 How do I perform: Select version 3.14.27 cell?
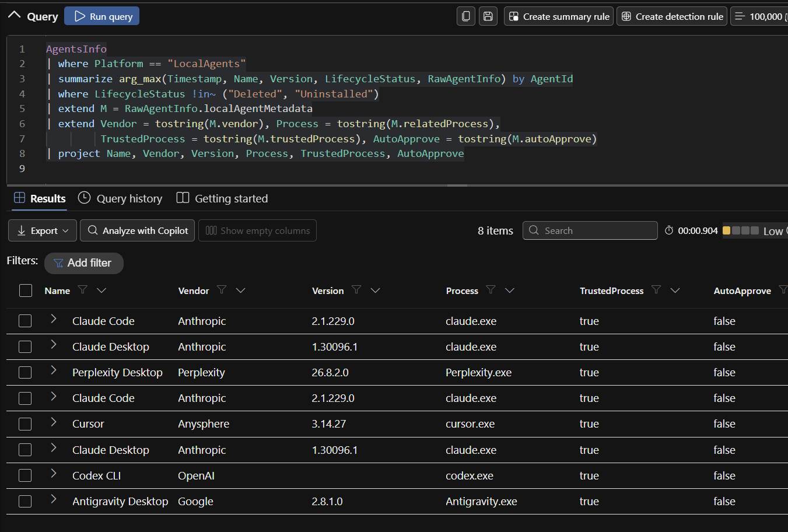329,424
